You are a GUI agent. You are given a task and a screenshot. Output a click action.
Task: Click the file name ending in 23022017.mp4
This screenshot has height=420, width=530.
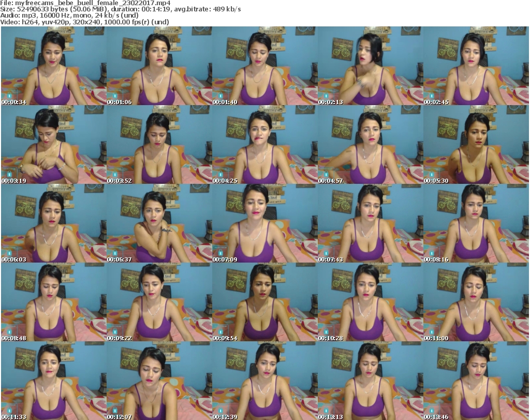click(93, 3)
